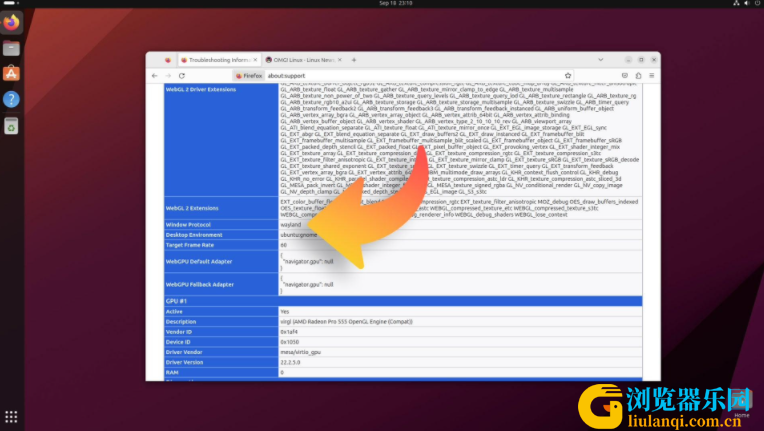Click the mesa/virtio_gpu value

301,352
